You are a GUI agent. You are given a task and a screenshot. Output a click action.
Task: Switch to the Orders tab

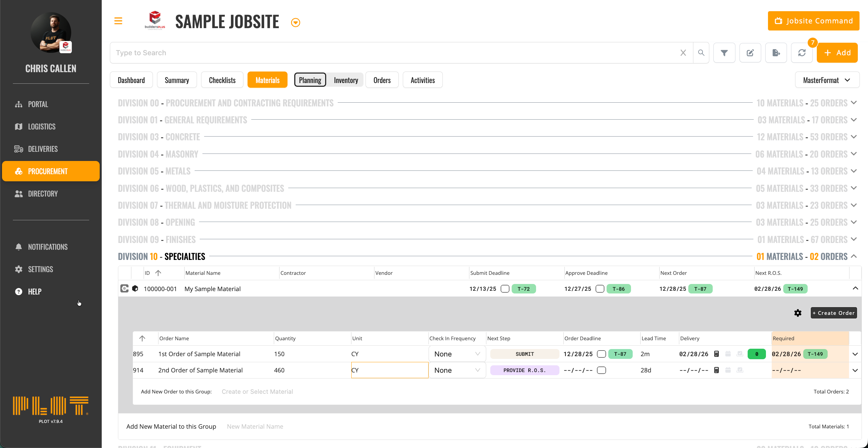point(382,80)
